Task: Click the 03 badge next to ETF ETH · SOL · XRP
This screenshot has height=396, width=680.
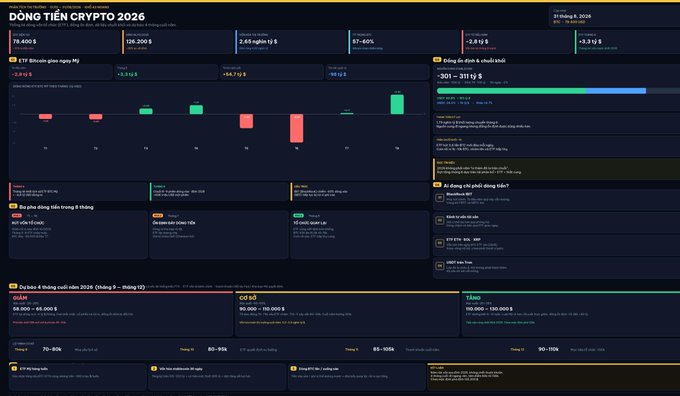Action: [x=439, y=243]
